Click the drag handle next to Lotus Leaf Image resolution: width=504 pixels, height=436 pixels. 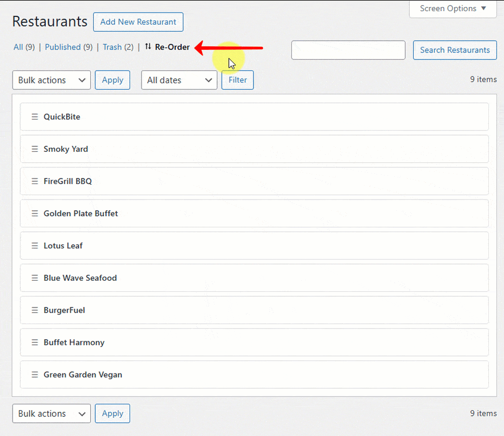pos(34,245)
